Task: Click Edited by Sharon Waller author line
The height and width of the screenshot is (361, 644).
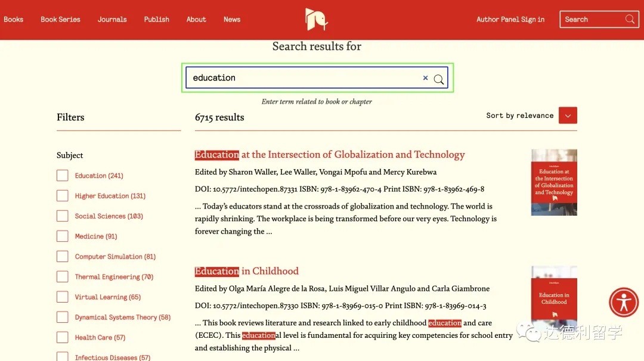Action: (315, 172)
